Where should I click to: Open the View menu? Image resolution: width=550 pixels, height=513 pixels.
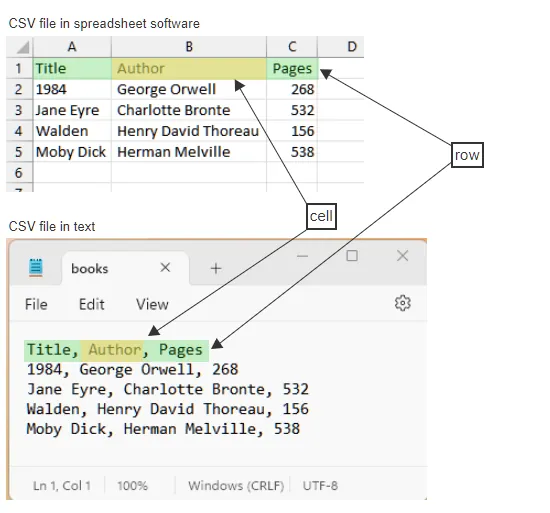(152, 304)
